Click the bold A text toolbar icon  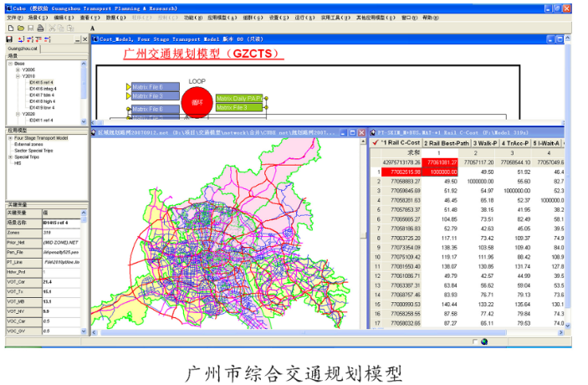pyautogui.click(x=93, y=28)
